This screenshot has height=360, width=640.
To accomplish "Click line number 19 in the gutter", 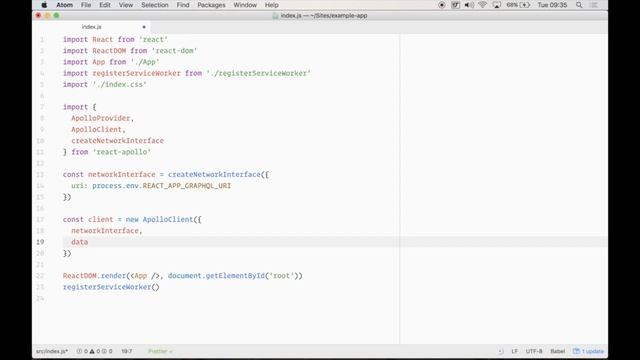I will pos(40,242).
